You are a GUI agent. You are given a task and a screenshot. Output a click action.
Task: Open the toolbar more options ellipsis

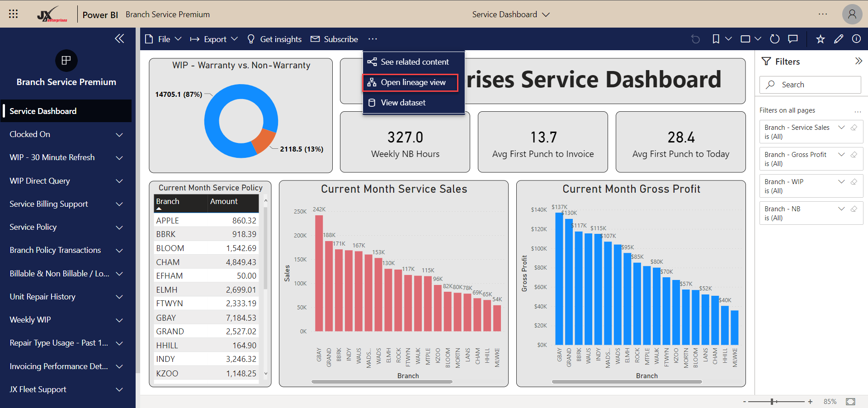click(373, 39)
